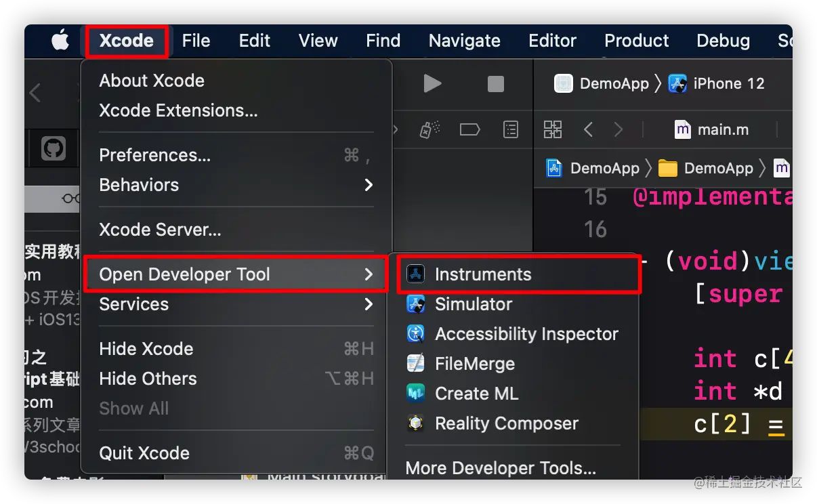
Task: Click the report navigator list icon
Action: point(510,129)
